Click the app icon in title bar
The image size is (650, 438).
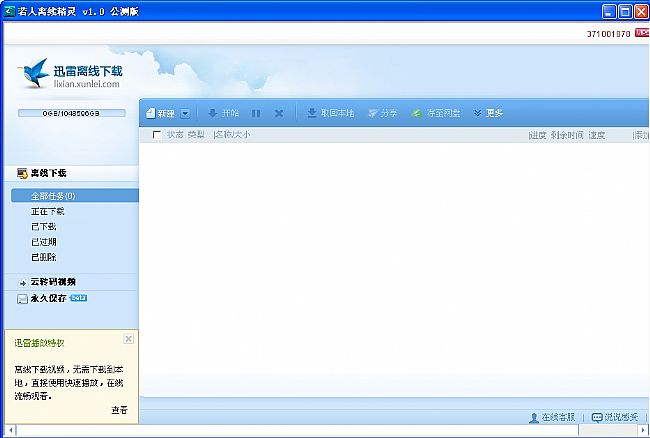(x=9, y=11)
